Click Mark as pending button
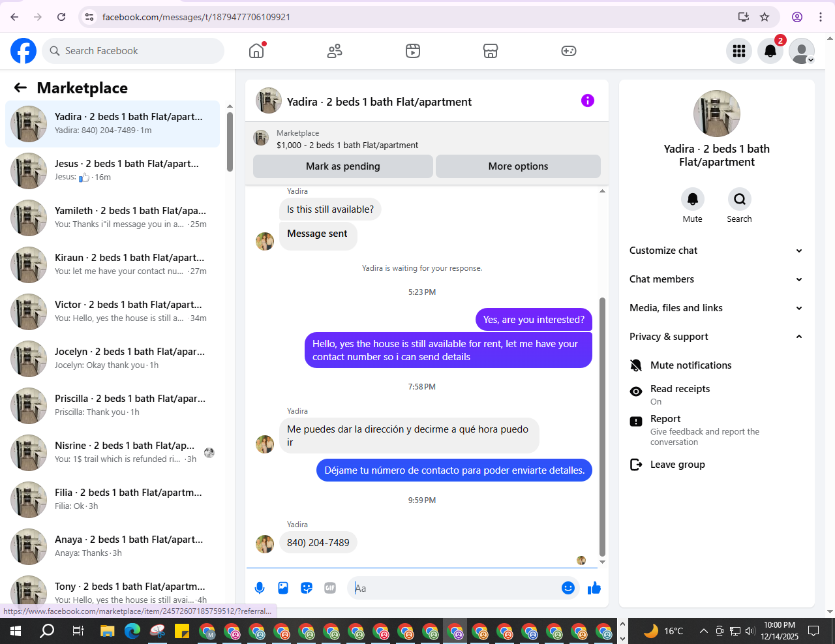Image resolution: width=835 pixels, height=644 pixels. (343, 166)
